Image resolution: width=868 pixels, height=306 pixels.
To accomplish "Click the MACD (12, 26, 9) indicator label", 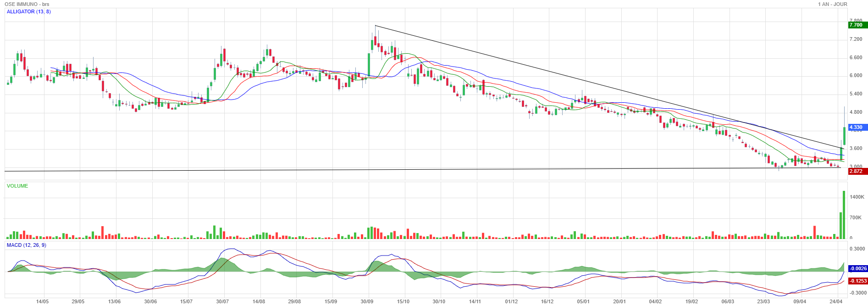I will coord(26,245).
